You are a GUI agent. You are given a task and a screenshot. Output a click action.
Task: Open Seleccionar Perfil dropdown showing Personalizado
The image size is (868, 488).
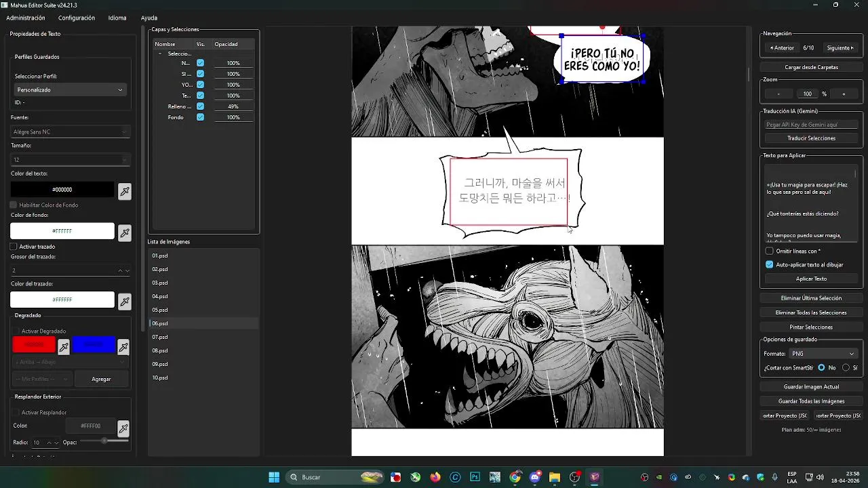pos(70,89)
